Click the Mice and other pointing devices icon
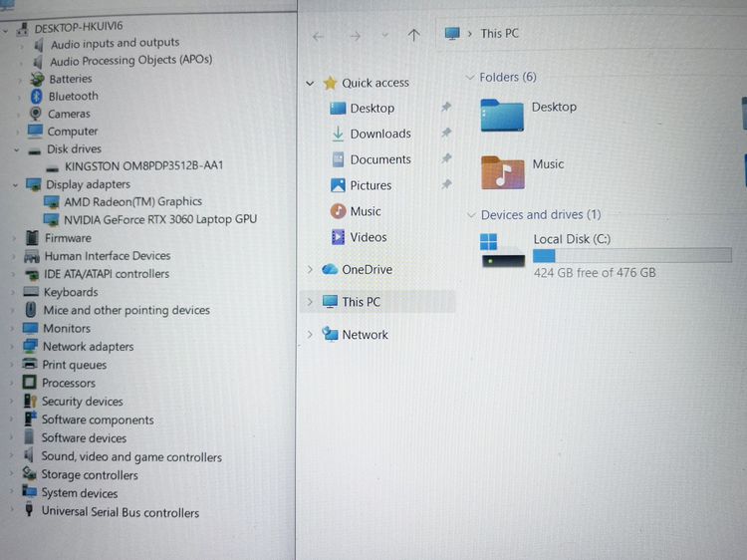Image resolution: width=747 pixels, height=560 pixels. [x=31, y=310]
